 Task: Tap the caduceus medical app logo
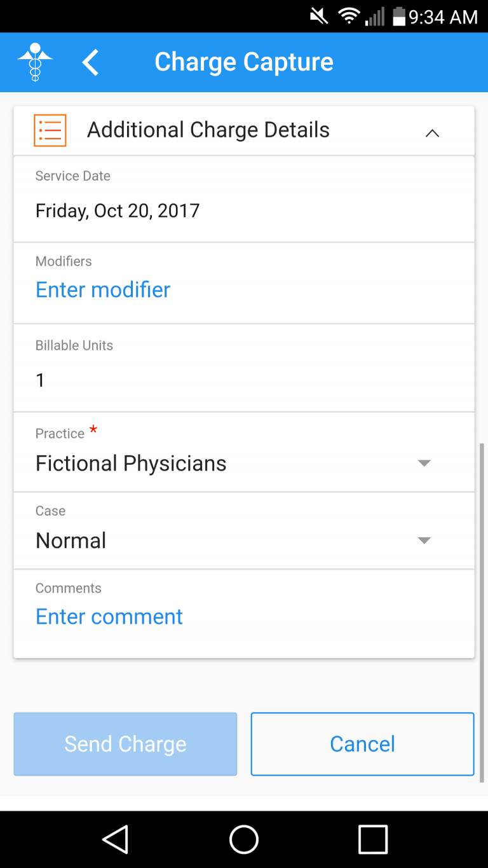[35, 62]
